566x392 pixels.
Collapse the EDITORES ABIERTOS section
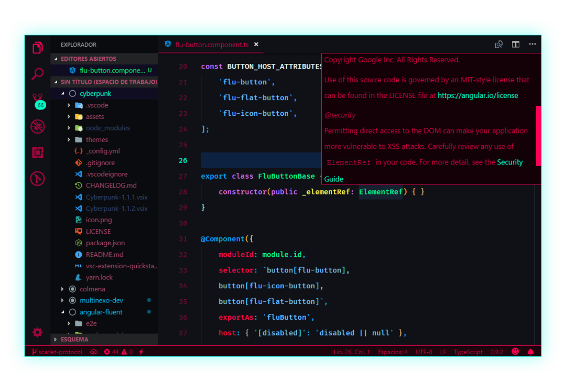pyautogui.click(x=104, y=59)
